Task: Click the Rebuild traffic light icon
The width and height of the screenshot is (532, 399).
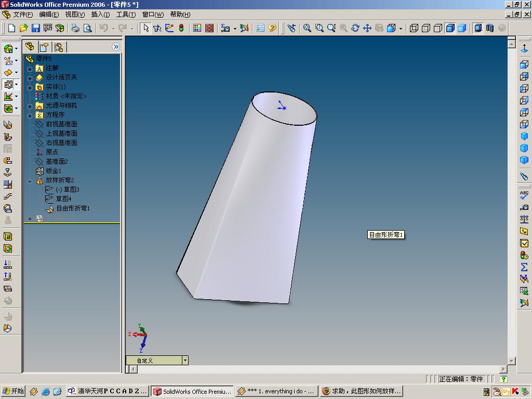Action: point(181,28)
